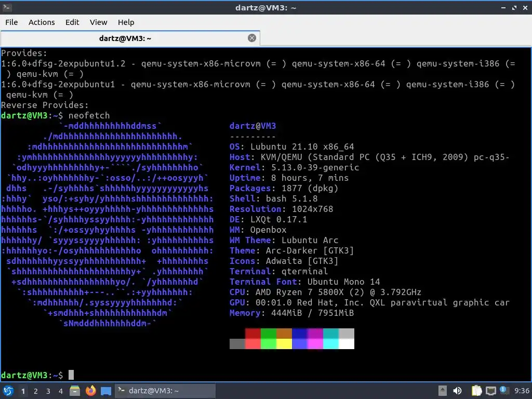Open the View menu
Viewport: 532px width, 399px height.
pyautogui.click(x=98, y=22)
